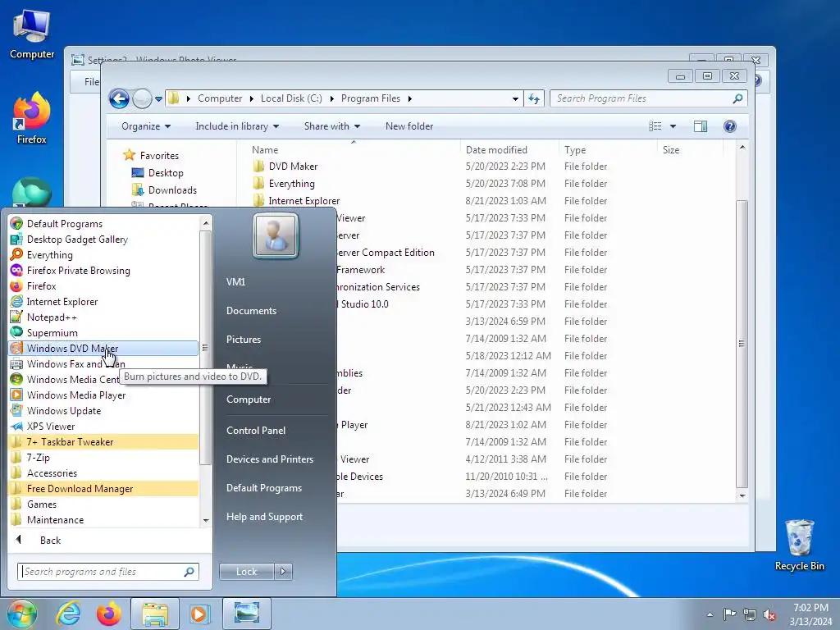Select Downloads under Favorites
Screen dimensions: 840x630
pyautogui.click(x=164, y=190)
